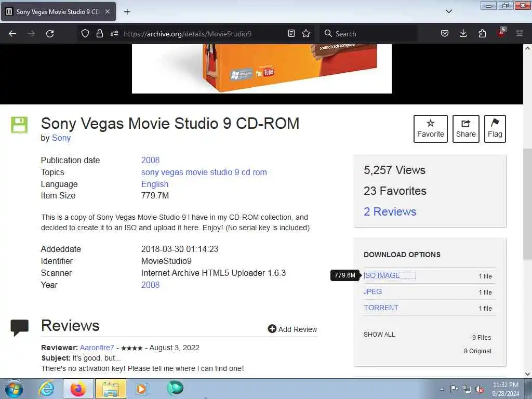Click the 23 Favorites text
The image size is (532, 399).
click(x=395, y=191)
